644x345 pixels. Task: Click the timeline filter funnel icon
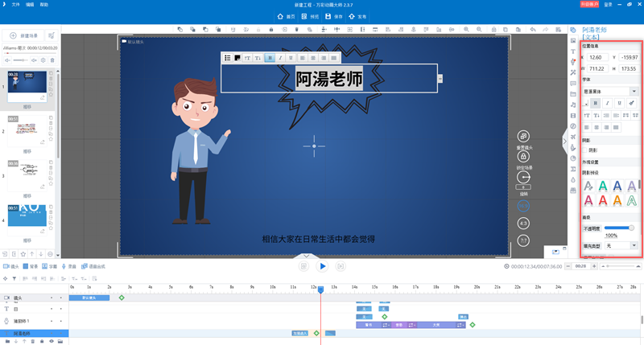[14, 278]
